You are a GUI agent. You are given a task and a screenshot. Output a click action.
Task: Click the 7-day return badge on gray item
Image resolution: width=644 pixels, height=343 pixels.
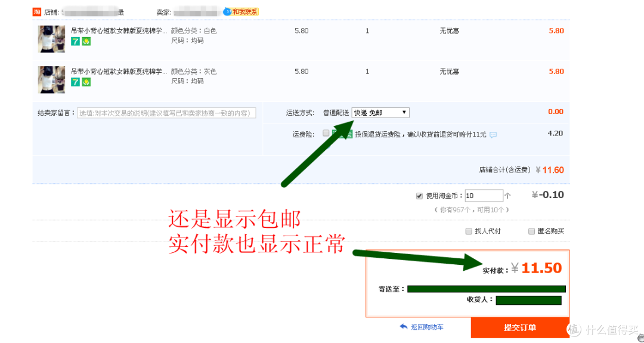75,82
